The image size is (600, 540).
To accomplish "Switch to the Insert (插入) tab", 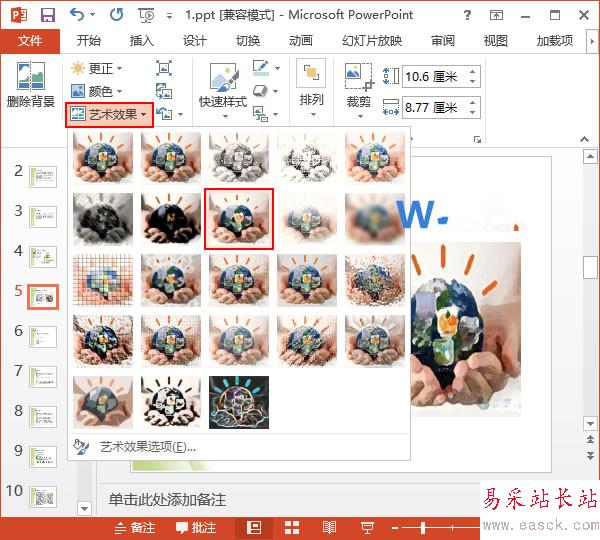I will point(142,41).
